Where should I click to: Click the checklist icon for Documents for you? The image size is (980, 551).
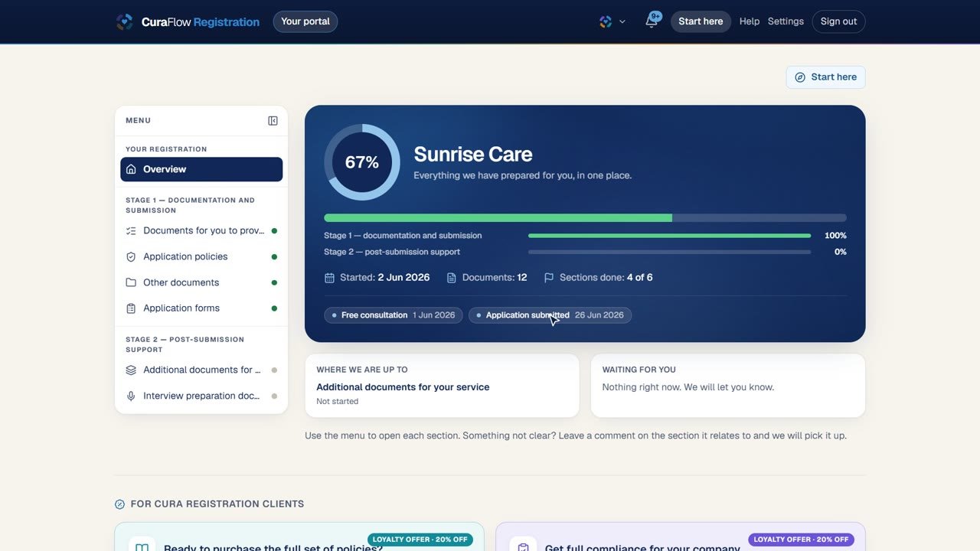click(x=131, y=230)
